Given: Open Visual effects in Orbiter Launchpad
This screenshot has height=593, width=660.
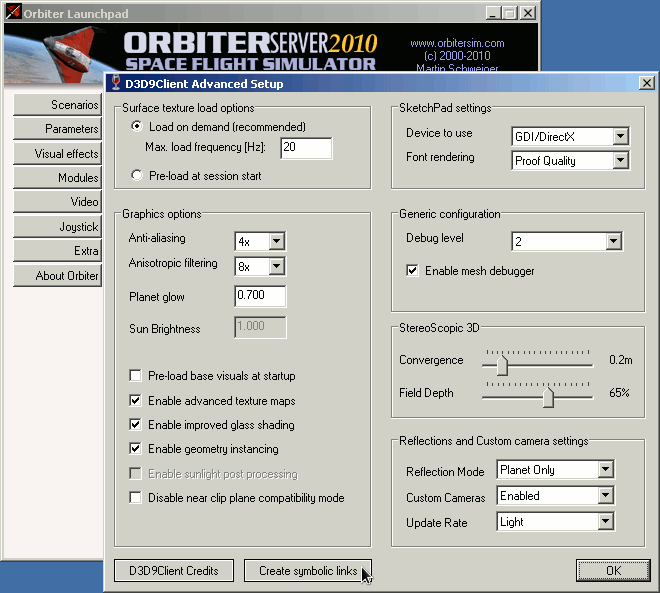Looking at the screenshot, I should pyautogui.click(x=58, y=153).
